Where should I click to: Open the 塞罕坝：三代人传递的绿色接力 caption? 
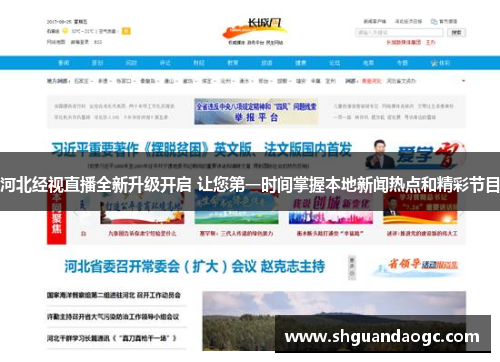point(236,234)
